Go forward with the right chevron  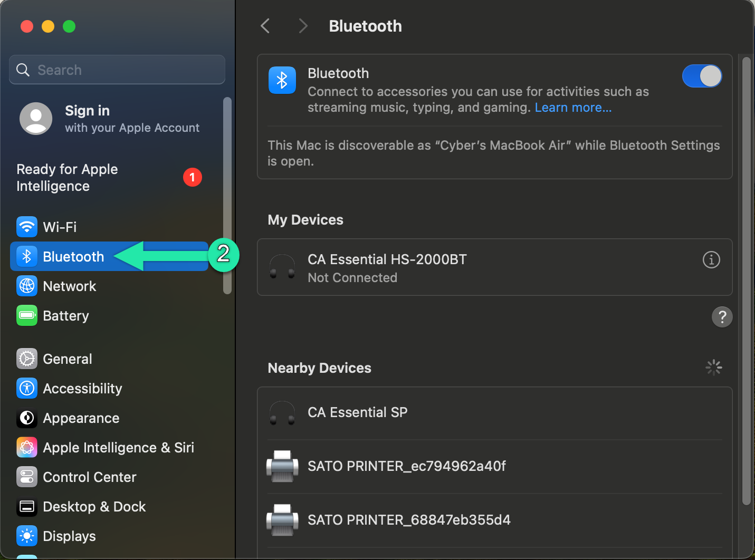[x=303, y=26]
